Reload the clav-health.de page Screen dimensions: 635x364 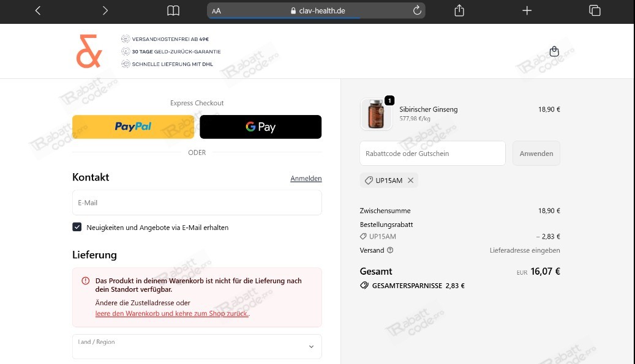(417, 10)
